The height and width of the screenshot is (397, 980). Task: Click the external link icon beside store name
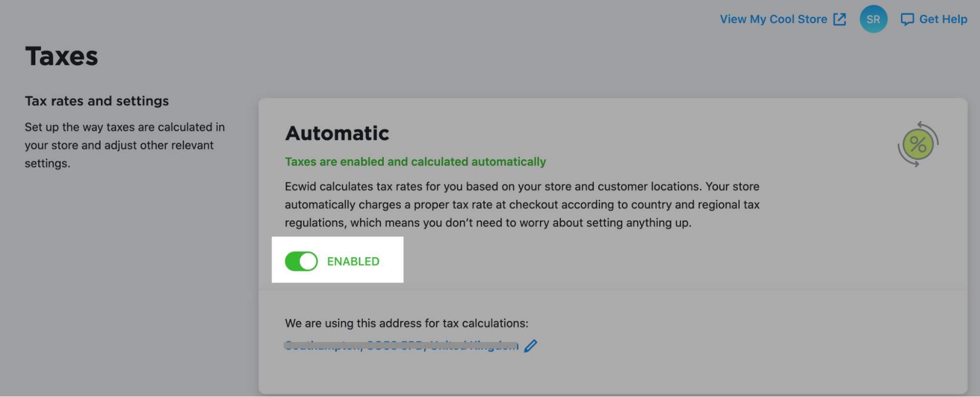[840, 19]
